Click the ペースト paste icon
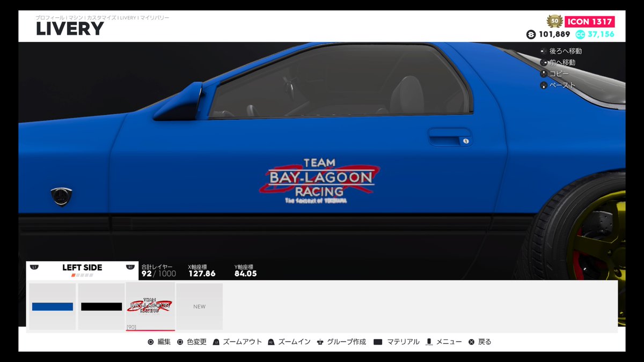This screenshot has width=644, height=362. coord(544,85)
